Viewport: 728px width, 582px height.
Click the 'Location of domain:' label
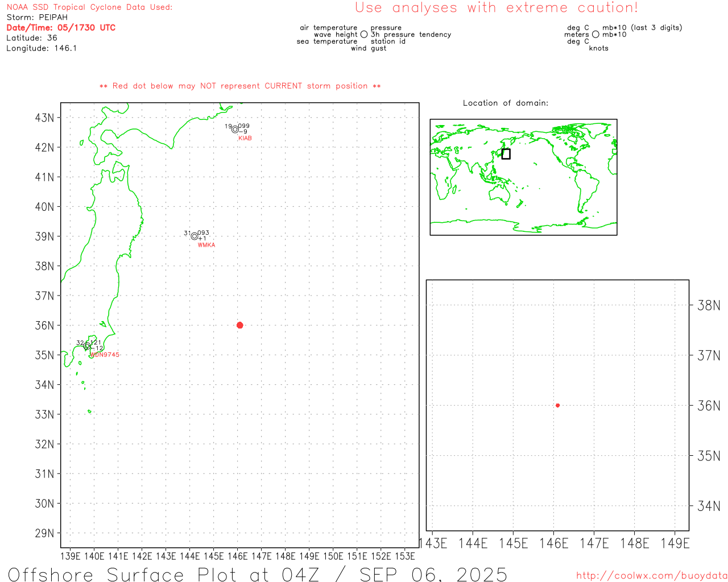coord(506,103)
